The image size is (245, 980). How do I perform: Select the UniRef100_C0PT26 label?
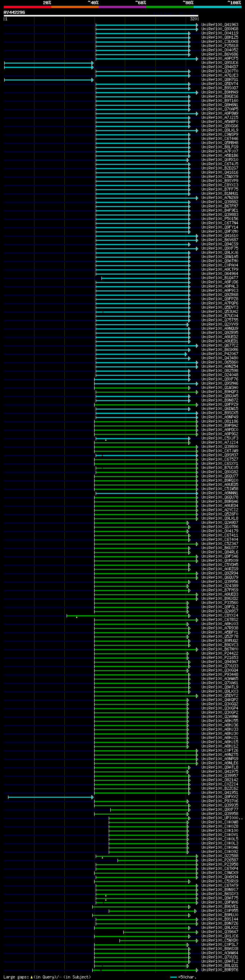[x=220, y=751]
